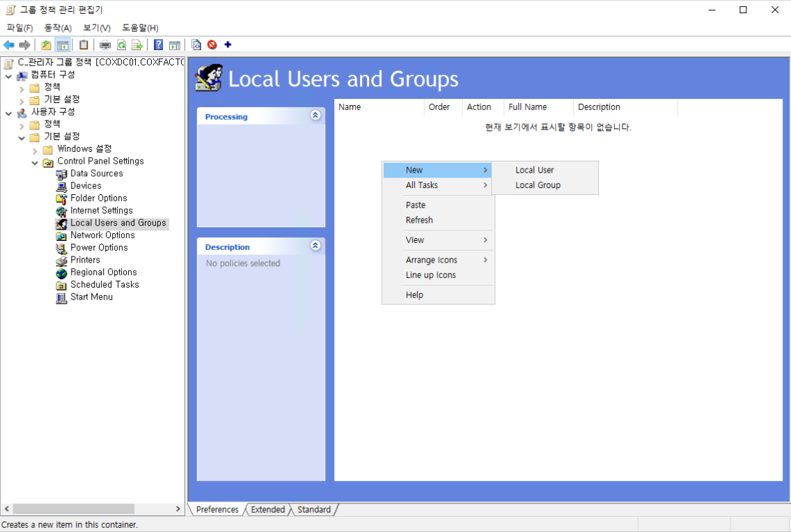Sort by the Full Name column header
Screen dimensions: 791x532
click(x=539, y=107)
